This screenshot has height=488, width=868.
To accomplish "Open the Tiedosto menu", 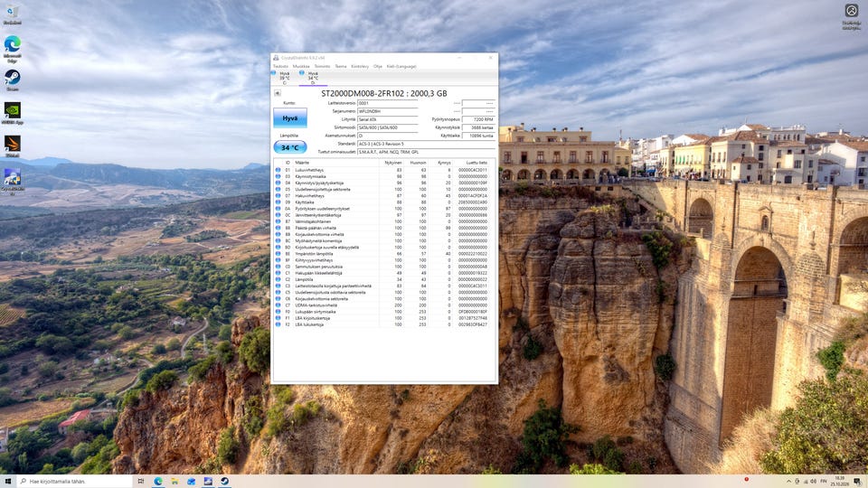I will (280, 66).
